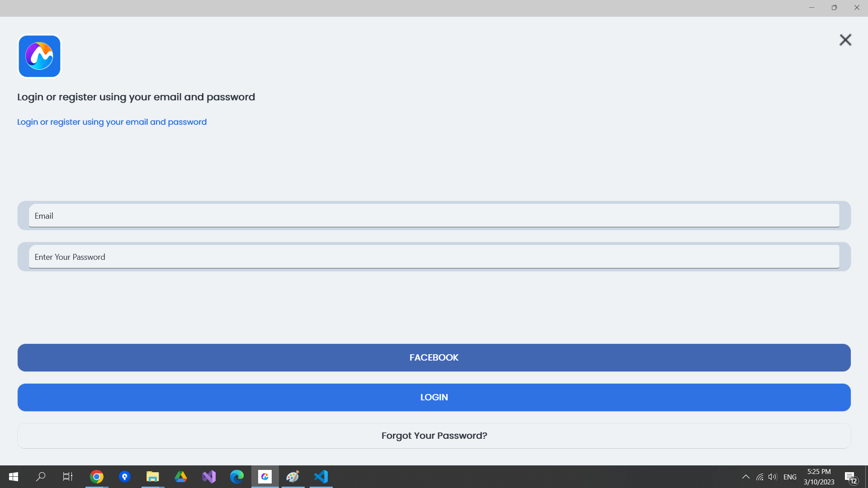Open Google Chrome from taskbar
868x488 pixels.
tap(97, 477)
